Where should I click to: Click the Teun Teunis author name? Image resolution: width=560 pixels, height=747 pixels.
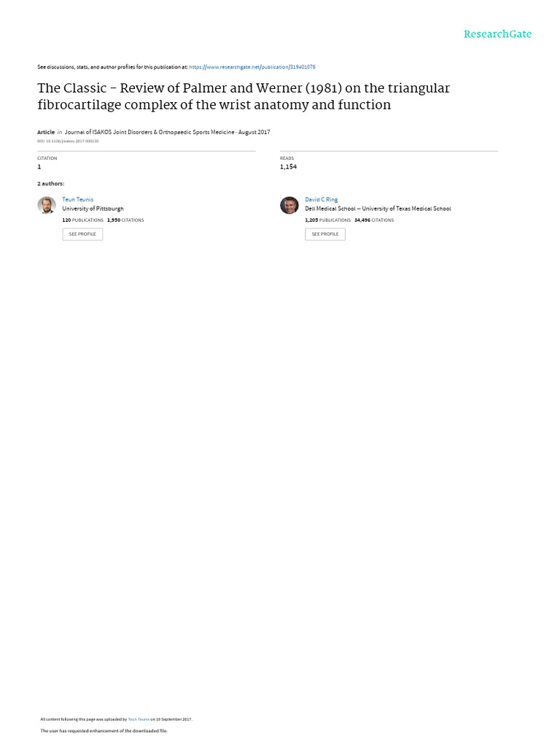coord(78,199)
